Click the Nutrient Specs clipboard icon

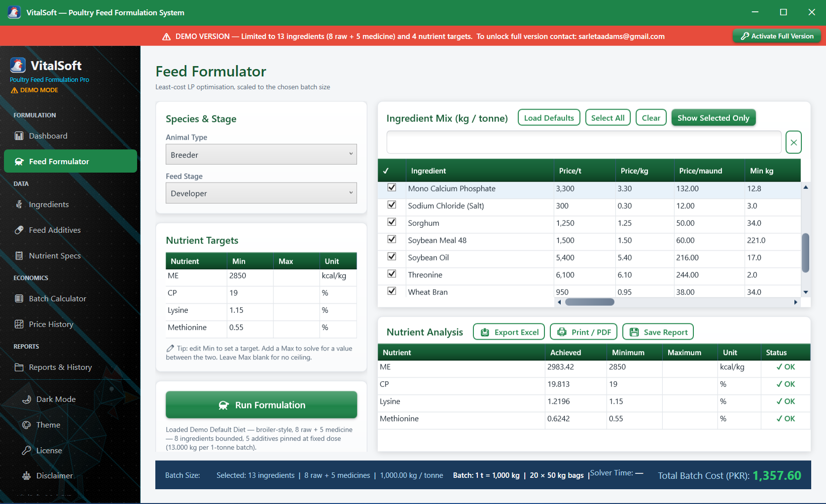[19, 255]
